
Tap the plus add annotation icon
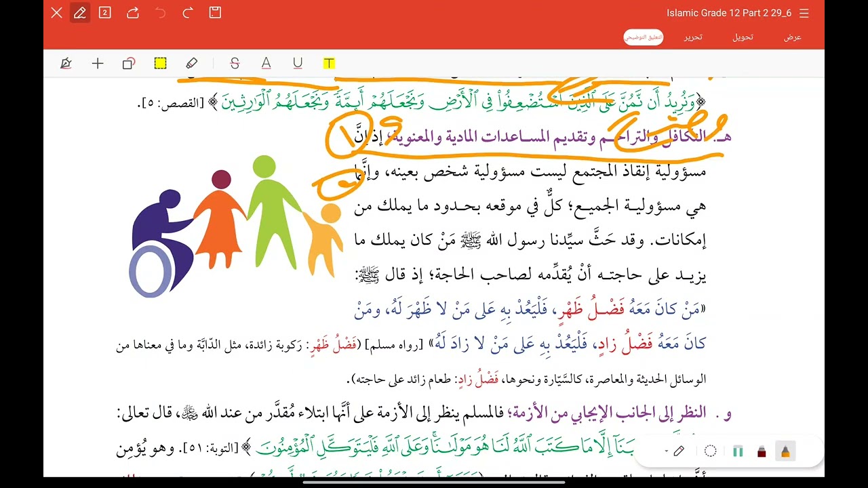click(x=98, y=63)
